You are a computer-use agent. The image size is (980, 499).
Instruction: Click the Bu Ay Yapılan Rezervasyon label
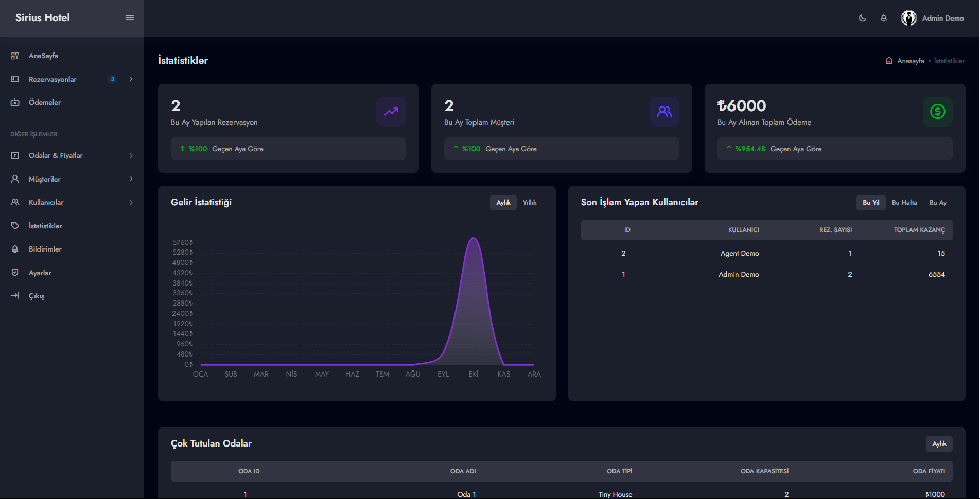214,122
